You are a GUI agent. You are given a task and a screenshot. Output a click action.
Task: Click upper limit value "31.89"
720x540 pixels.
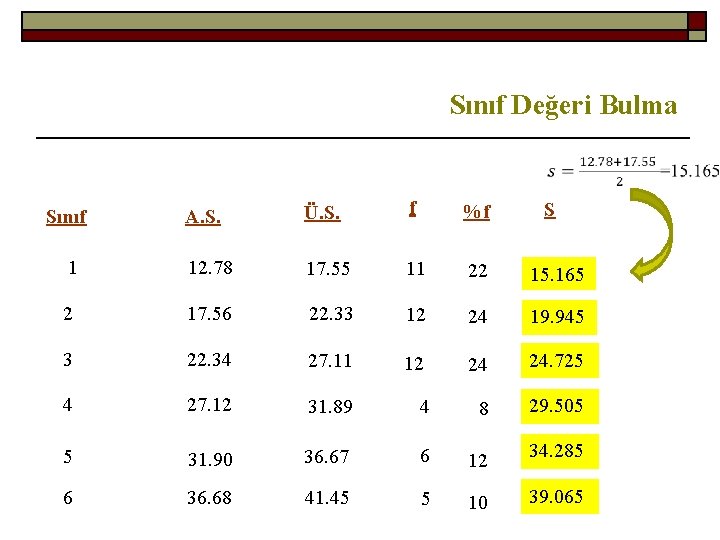tap(330, 406)
